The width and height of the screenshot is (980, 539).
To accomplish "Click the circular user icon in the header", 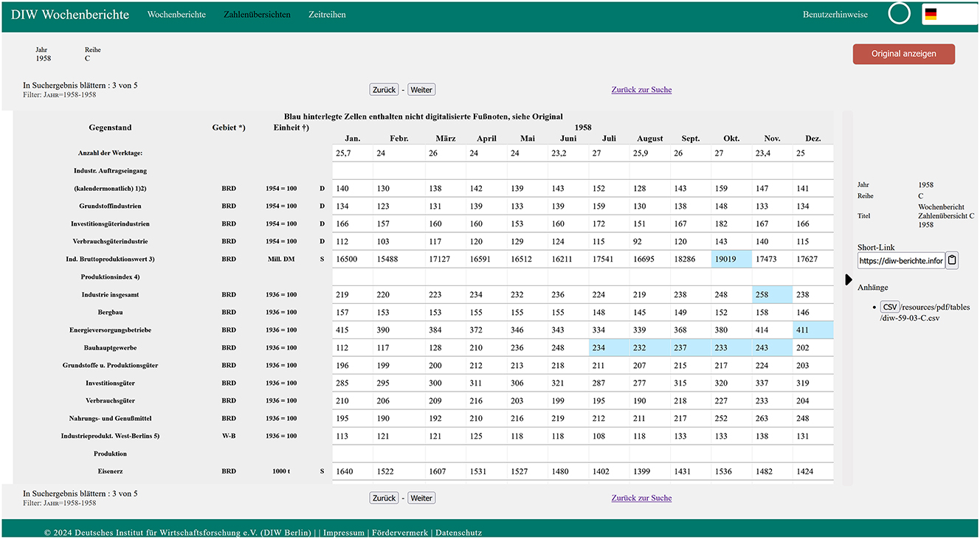I will click(x=899, y=13).
